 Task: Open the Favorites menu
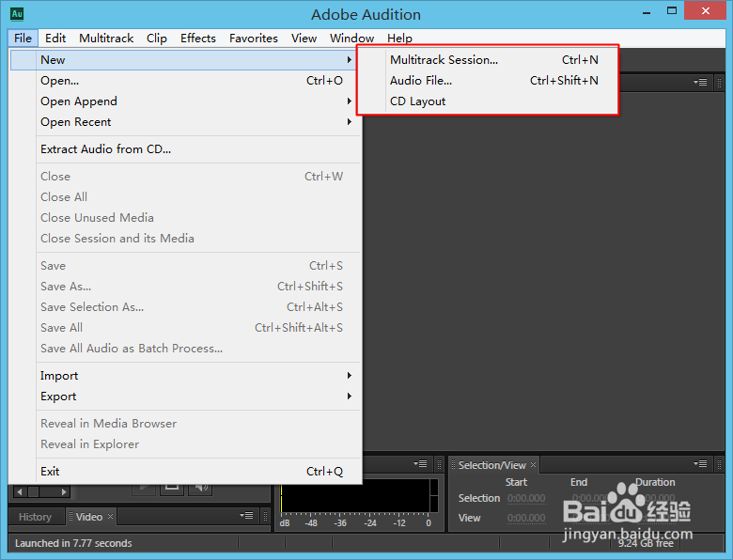(x=254, y=39)
